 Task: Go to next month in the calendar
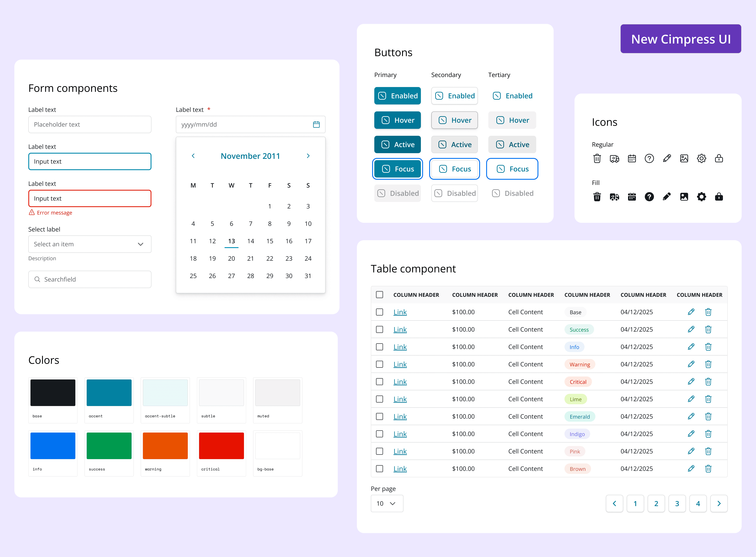(308, 156)
